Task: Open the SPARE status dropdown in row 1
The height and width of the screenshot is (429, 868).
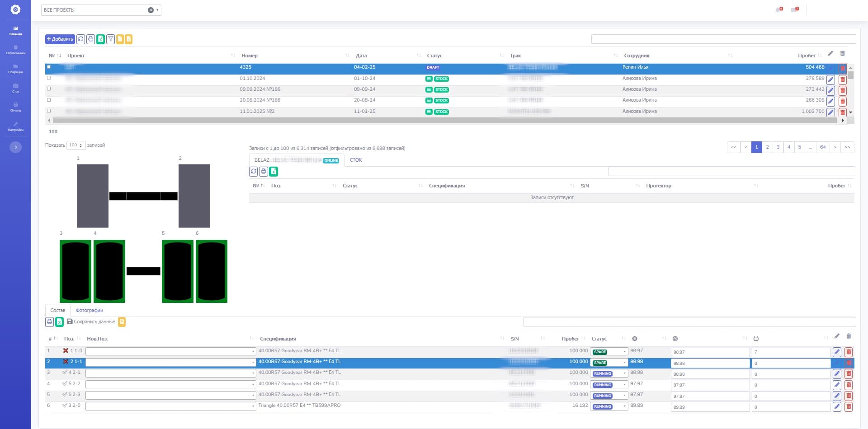Action: 609,352
